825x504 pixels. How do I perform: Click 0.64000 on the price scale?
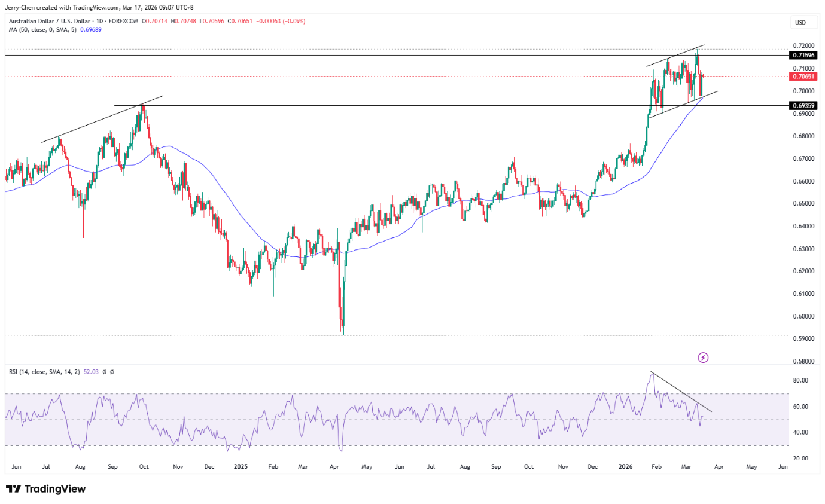803,226
